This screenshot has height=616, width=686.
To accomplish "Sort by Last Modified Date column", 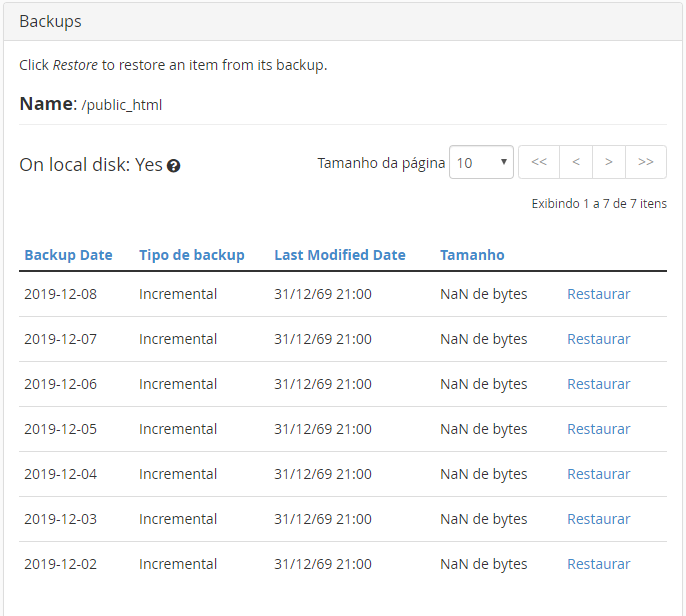I will pyautogui.click(x=340, y=255).
